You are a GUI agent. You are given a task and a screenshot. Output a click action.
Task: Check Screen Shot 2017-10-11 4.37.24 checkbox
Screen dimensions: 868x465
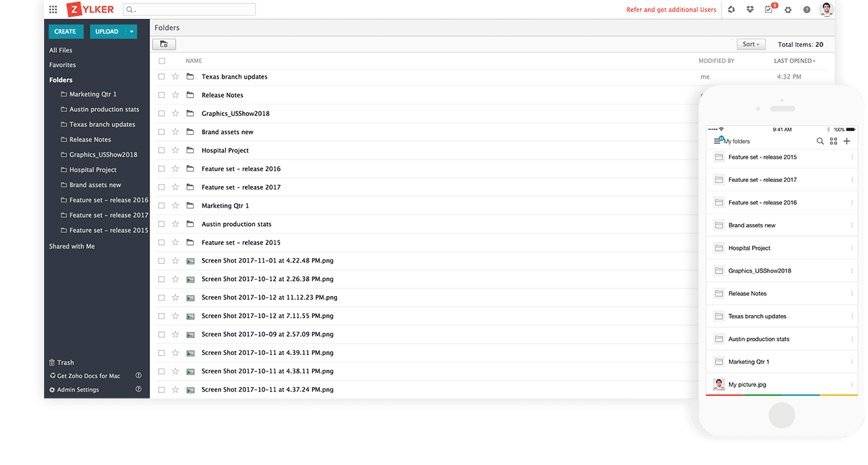point(161,390)
